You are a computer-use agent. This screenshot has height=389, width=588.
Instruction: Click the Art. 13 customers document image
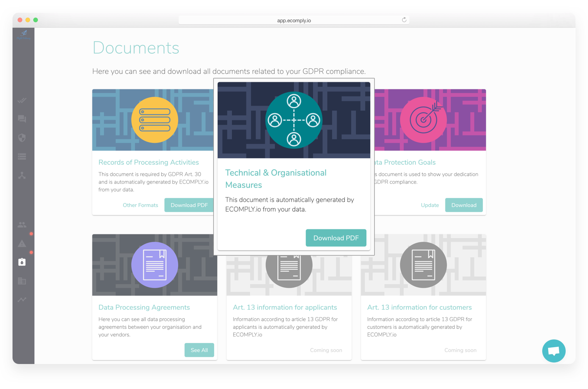(423, 265)
